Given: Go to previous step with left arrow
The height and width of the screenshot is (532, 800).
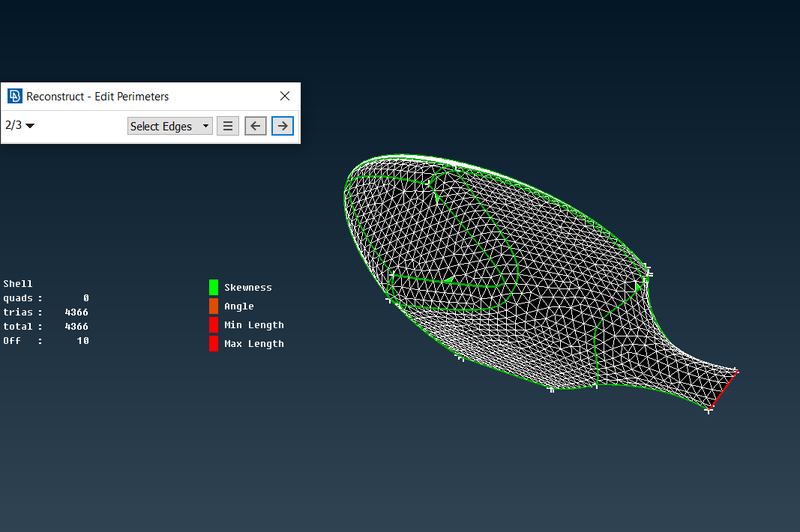Looking at the screenshot, I should pyautogui.click(x=256, y=126).
